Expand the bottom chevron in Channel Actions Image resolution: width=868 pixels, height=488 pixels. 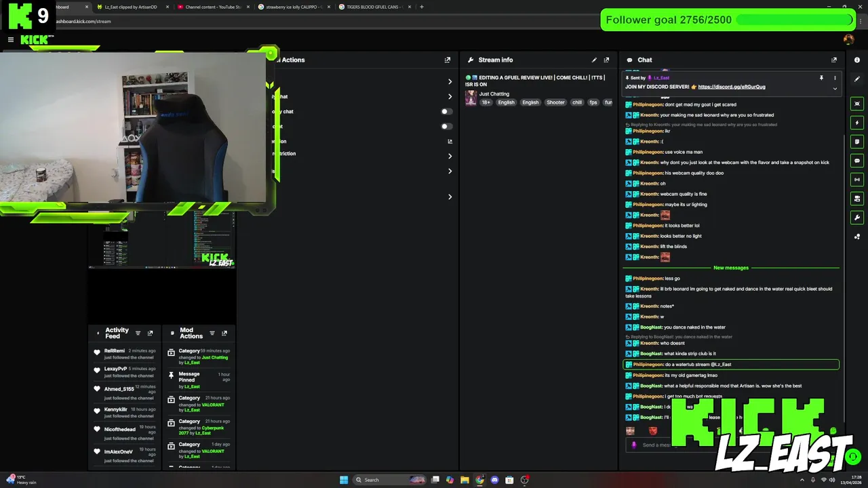coord(450,197)
